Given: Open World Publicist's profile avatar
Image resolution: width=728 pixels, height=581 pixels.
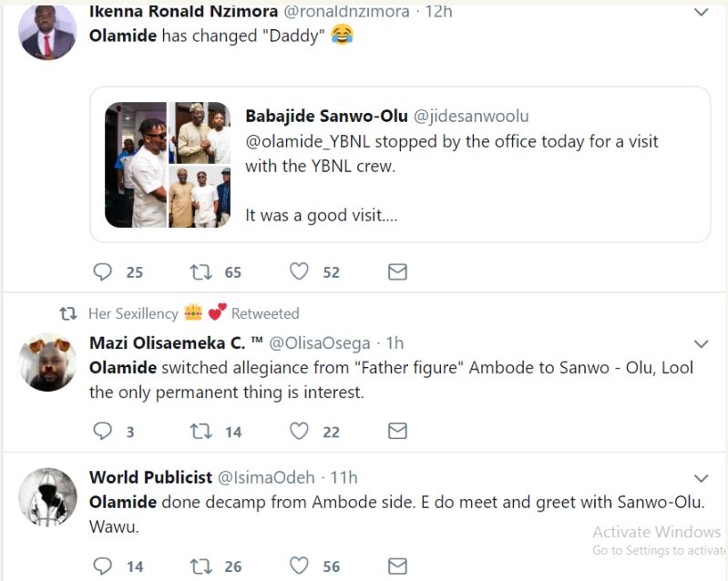Looking at the screenshot, I should 47,497.
